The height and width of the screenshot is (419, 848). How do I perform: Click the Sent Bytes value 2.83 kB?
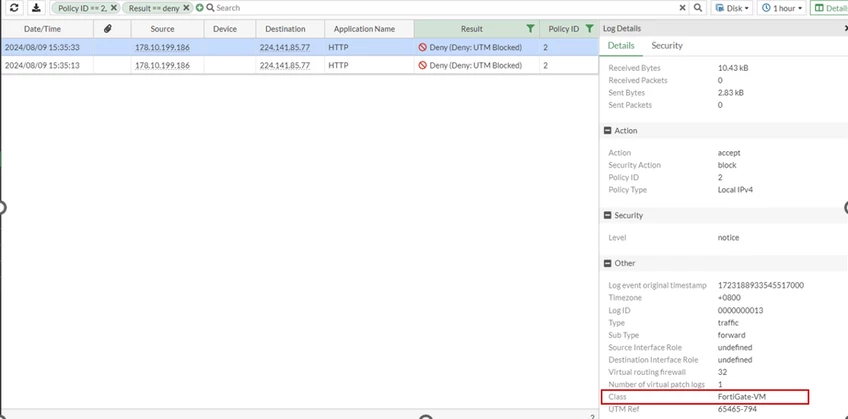731,93
